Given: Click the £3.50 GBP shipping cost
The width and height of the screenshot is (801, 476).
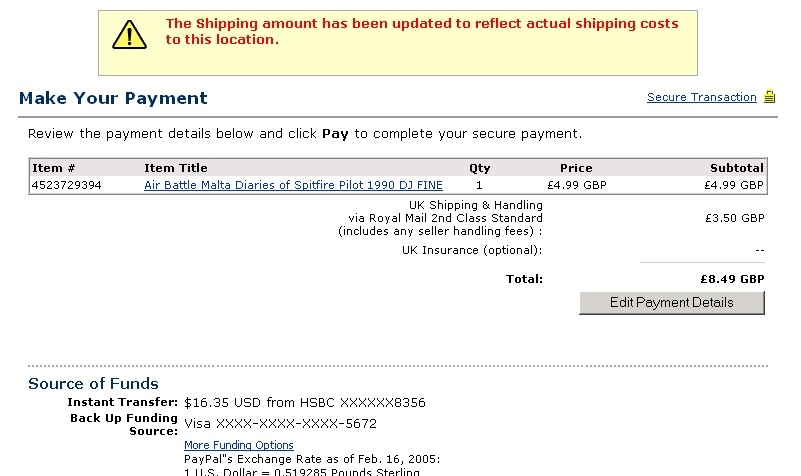Looking at the screenshot, I should 734,218.
